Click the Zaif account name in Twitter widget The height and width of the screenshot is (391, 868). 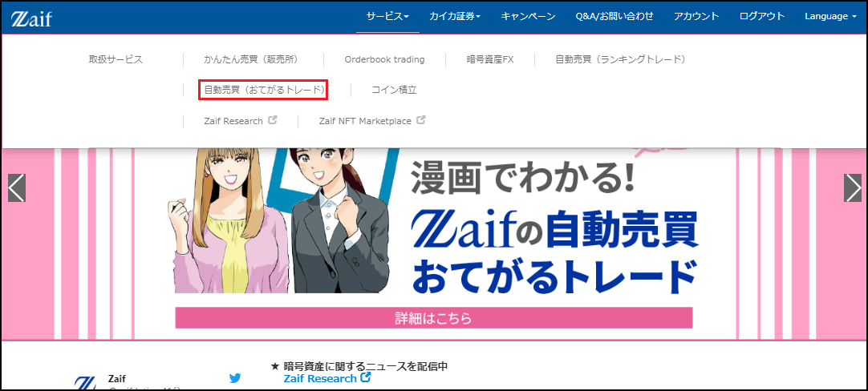117,379
